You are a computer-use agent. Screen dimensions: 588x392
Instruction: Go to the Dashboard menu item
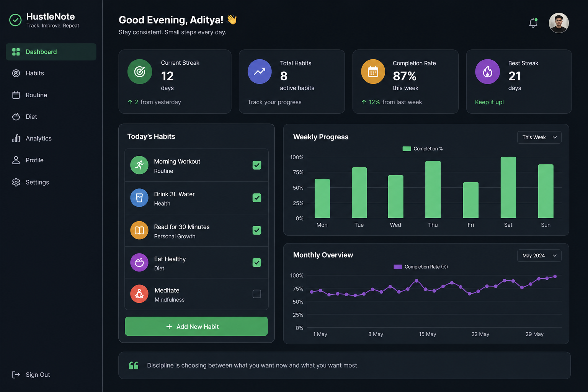[x=51, y=52]
